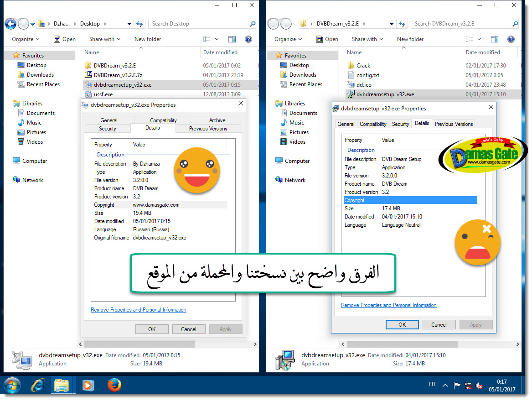Click Action Center flag in system tray
The height and width of the screenshot is (401, 532).
pos(457,385)
